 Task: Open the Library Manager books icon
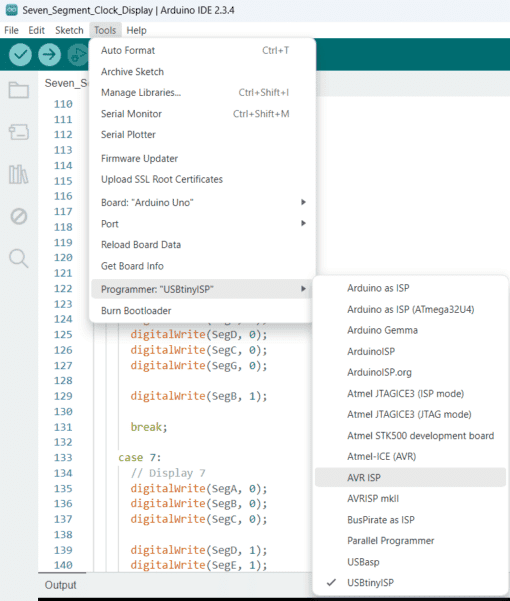pyautogui.click(x=19, y=174)
